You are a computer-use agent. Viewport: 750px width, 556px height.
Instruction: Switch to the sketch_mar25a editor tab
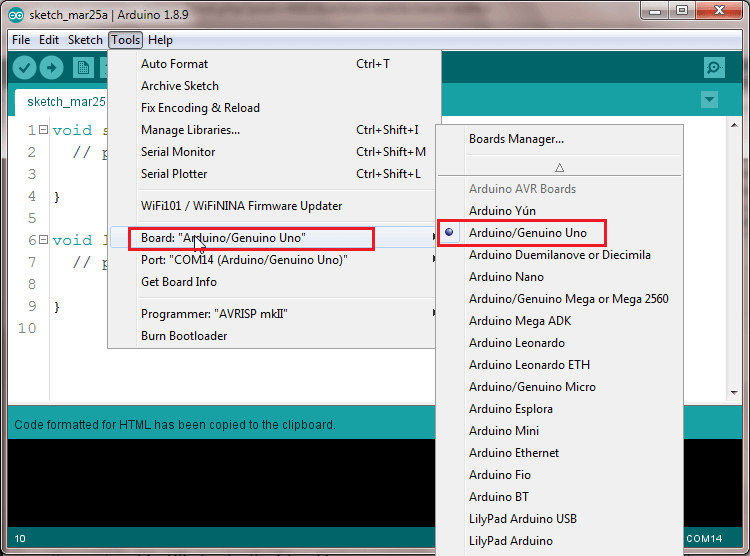coord(62,102)
